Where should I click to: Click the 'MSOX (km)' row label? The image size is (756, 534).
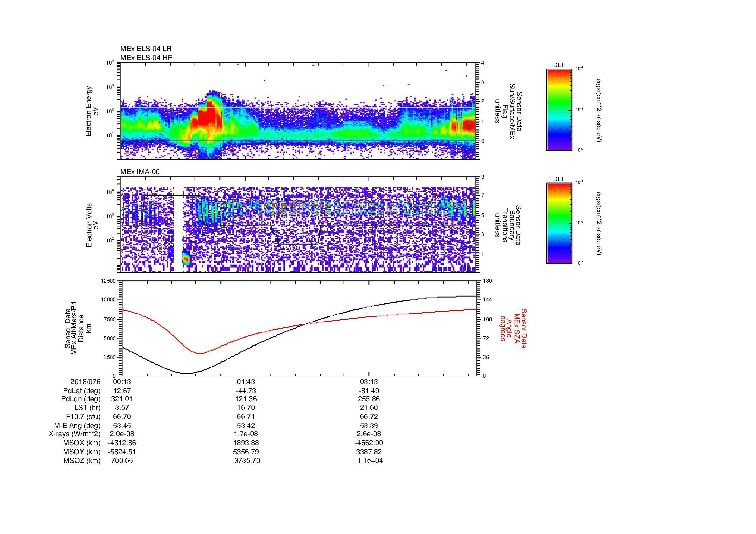(81, 443)
